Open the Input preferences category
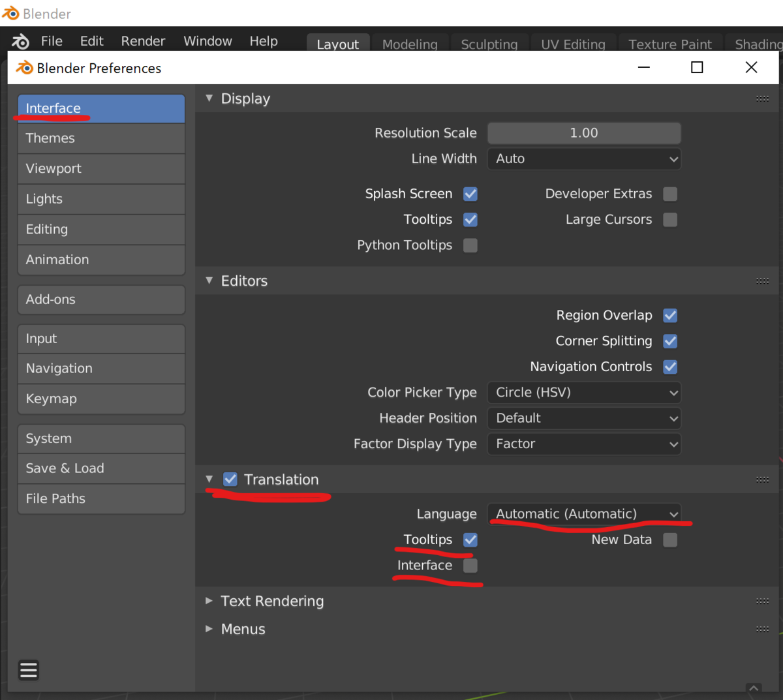The height and width of the screenshot is (700, 783). coord(101,339)
